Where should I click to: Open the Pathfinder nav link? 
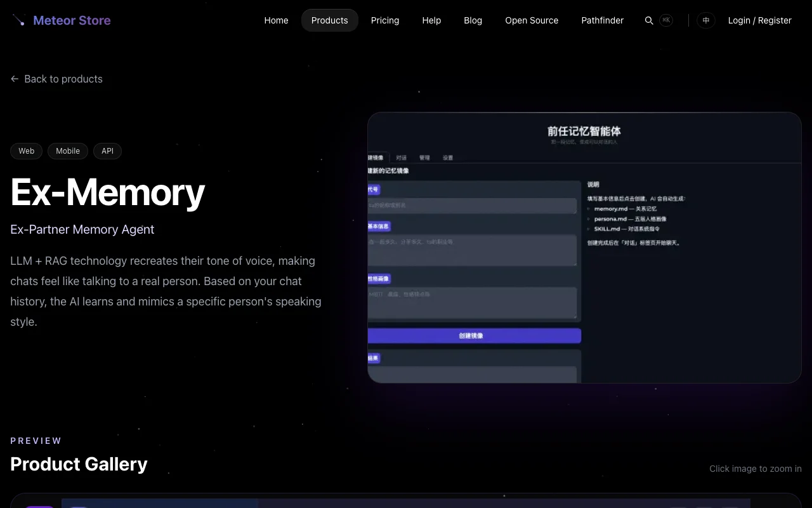(603, 20)
